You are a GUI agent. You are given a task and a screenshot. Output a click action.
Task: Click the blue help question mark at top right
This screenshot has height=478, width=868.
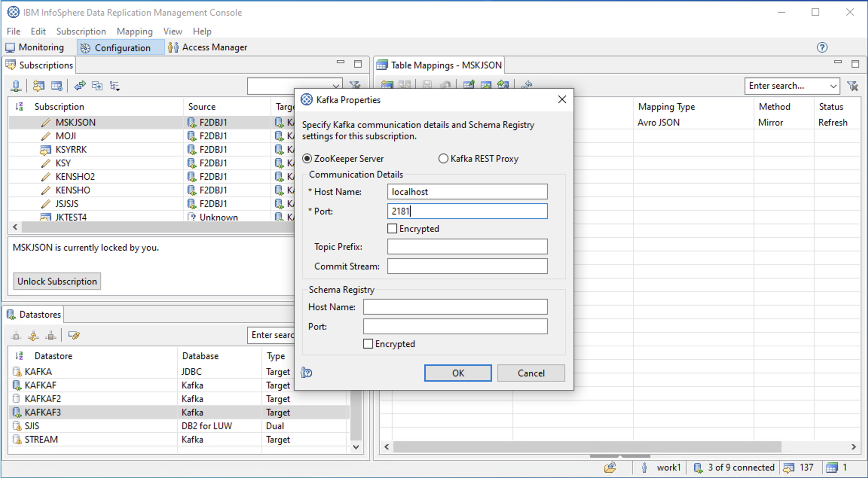click(822, 48)
